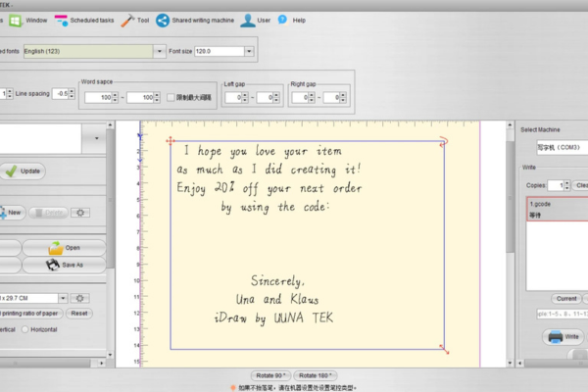The width and height of the screenshot is (588, 392).
Task: Click the Save As disk button
Action: [65, 265]
